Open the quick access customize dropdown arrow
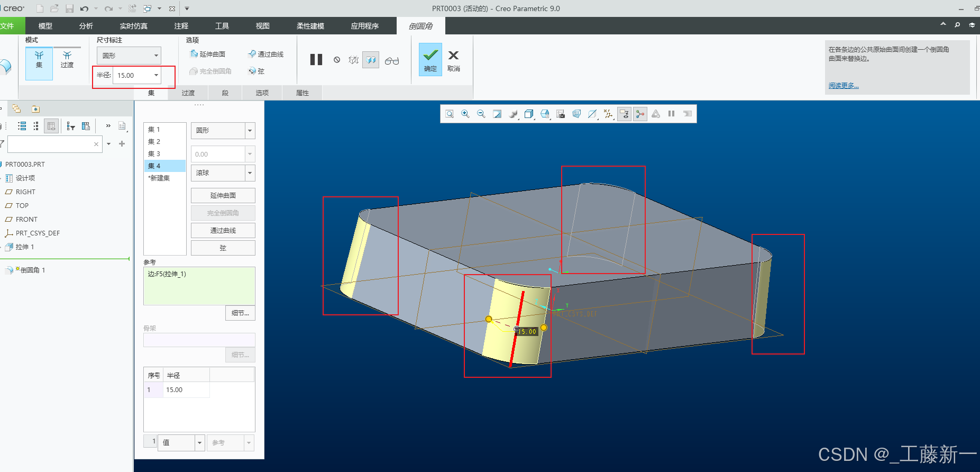Image resolution: width=980 pixels, height=472 pixels. [187, 8]
